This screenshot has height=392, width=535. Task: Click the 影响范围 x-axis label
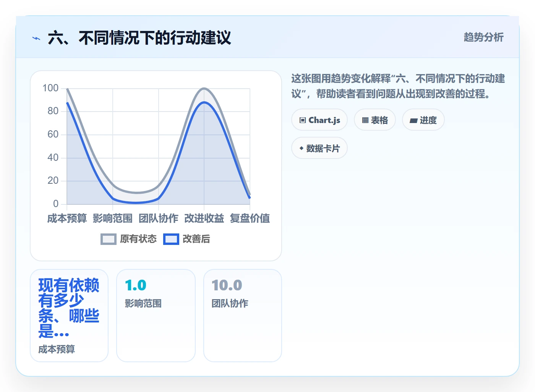pyautogui.click(x=113, y=218)
